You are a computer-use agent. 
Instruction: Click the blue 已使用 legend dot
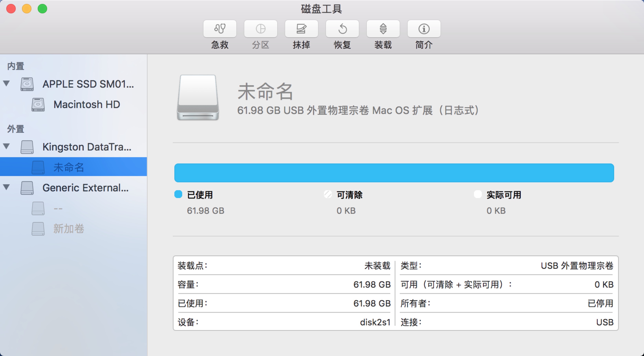point(178,194)
